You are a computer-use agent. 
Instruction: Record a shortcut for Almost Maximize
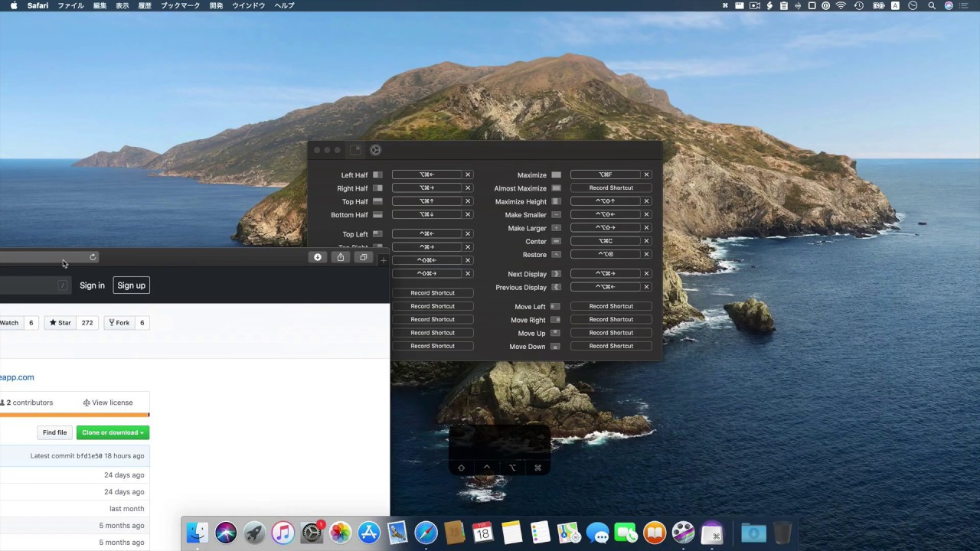[x=611, y=187]
